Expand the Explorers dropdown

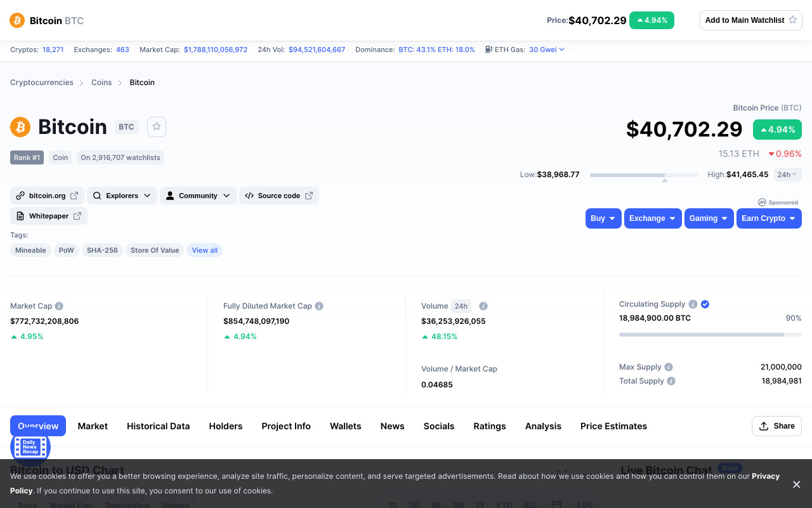(122, 196)
